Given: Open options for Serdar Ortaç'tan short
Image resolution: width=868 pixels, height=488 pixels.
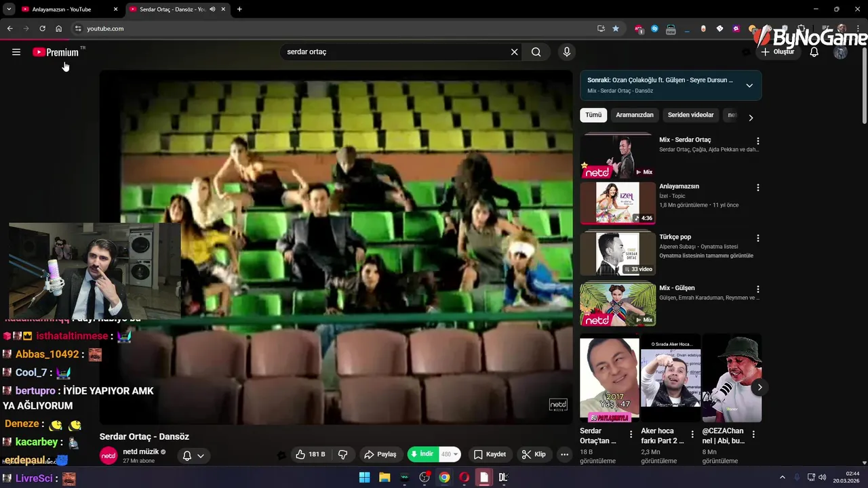Looking at the screenshot, I should [631, 434].
